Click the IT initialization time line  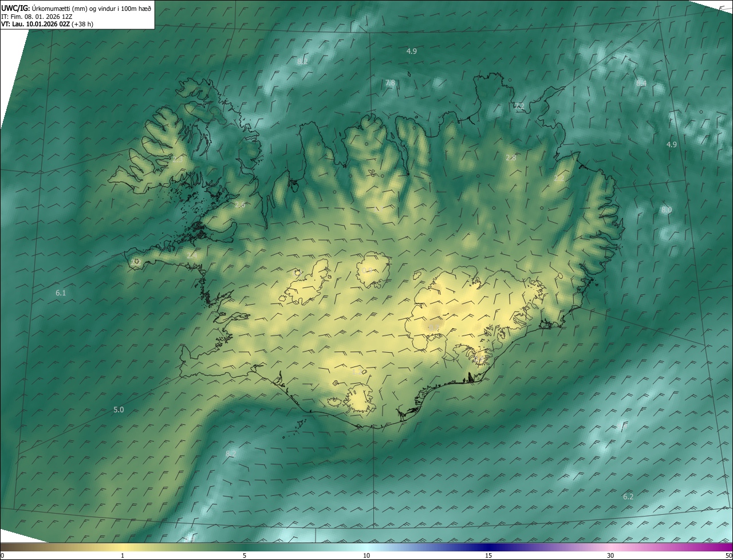(36, 16)
